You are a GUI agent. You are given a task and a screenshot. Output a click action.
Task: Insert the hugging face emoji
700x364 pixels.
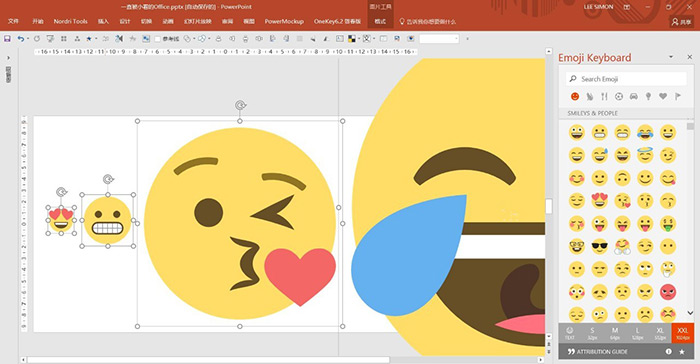pyautogui.click(x=622, y=246)
